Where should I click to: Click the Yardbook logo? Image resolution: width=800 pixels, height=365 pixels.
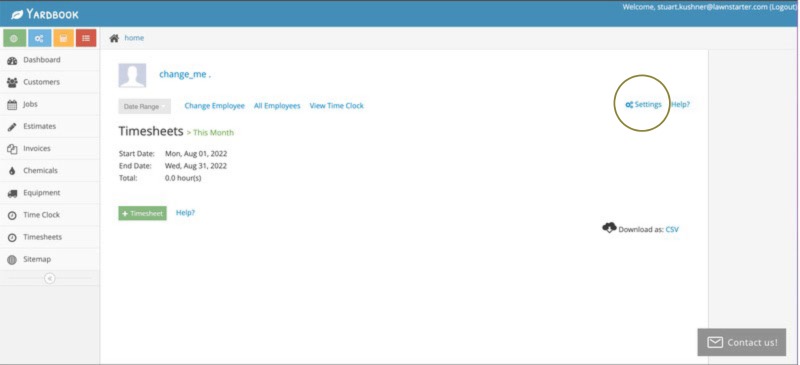pyautogui.click(x=45, y=14)
